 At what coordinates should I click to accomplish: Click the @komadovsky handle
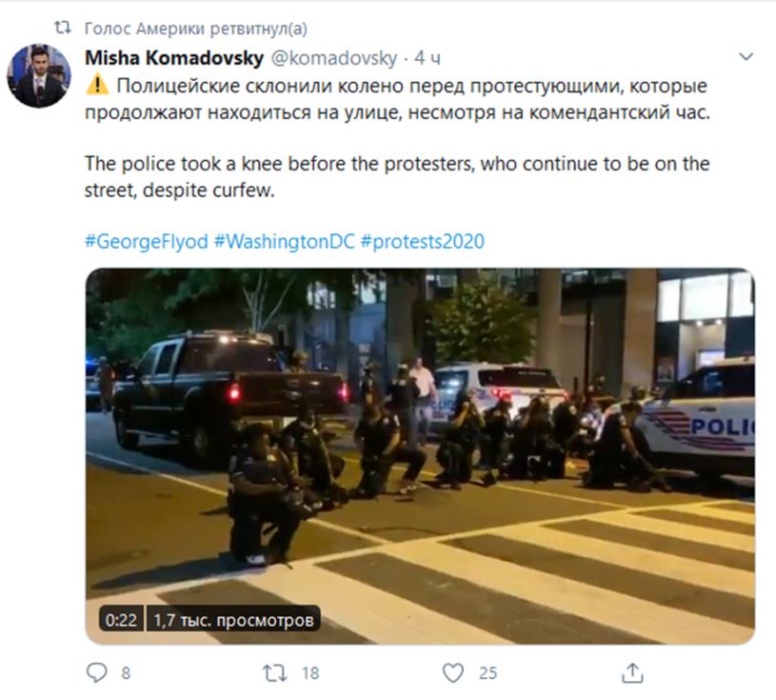334,58
